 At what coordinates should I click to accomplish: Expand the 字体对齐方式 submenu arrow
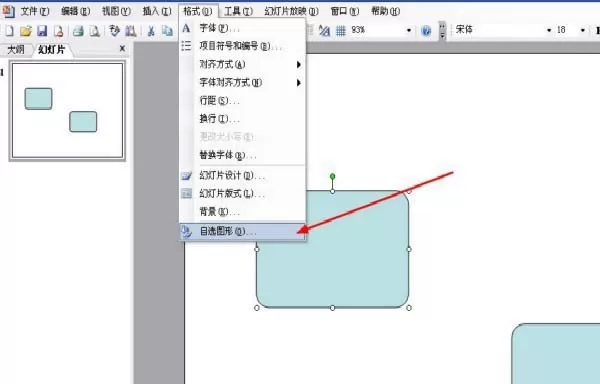click(x=298, y=83)
